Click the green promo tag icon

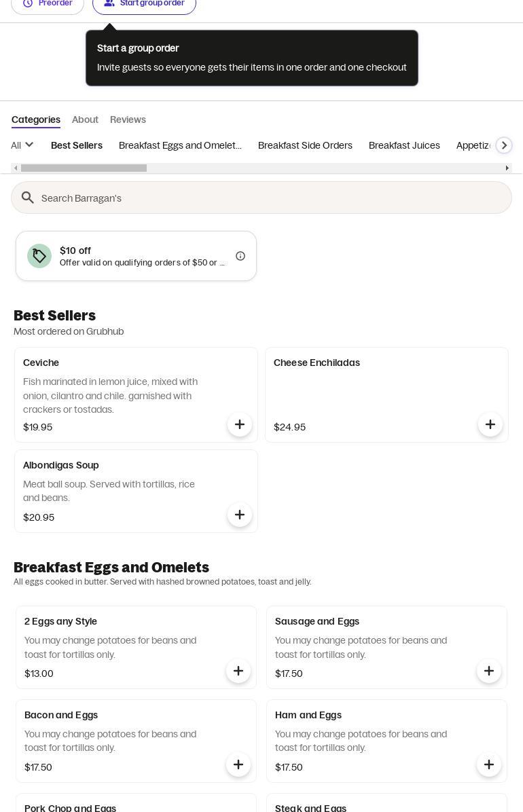39,256
